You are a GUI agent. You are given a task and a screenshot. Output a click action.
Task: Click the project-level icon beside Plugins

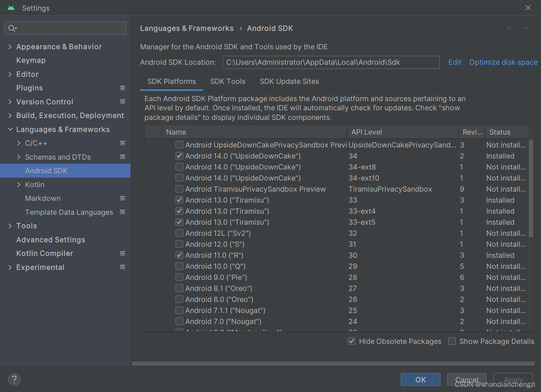click(123, 88)
